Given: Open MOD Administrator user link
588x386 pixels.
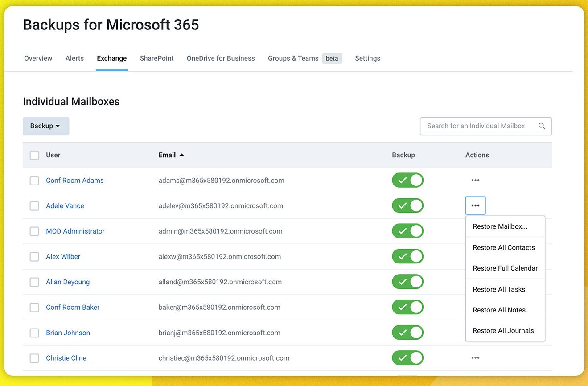Looking at the screenshot, I should (x=75, y=231).
